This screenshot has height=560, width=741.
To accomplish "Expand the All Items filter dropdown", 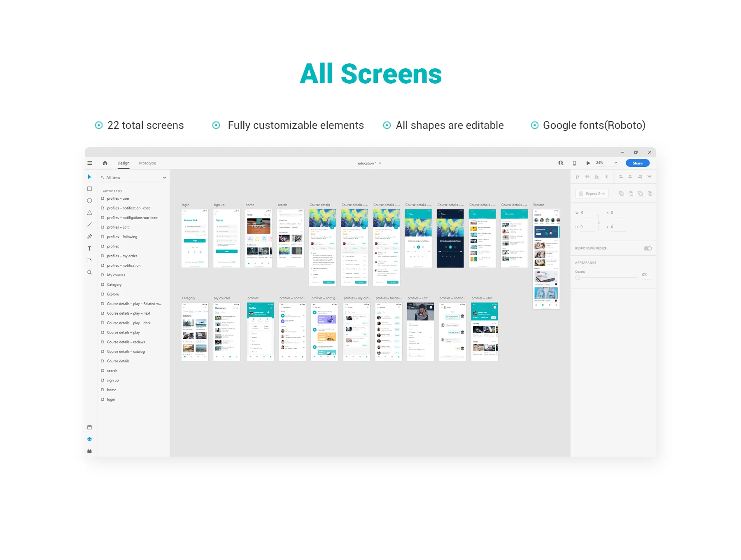I will click(x=164, y=177).
